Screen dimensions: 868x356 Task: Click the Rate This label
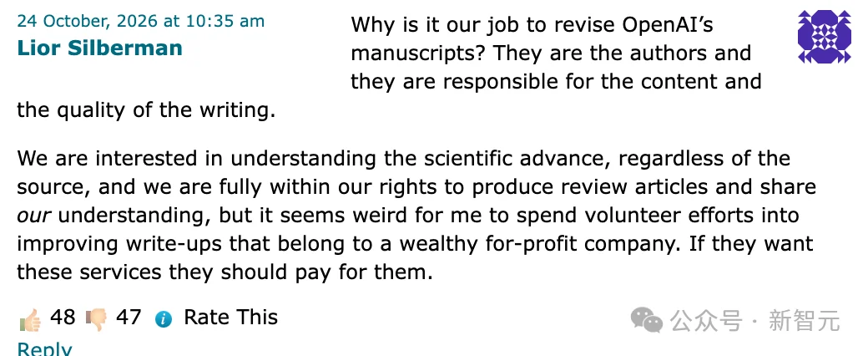(231, 318)
